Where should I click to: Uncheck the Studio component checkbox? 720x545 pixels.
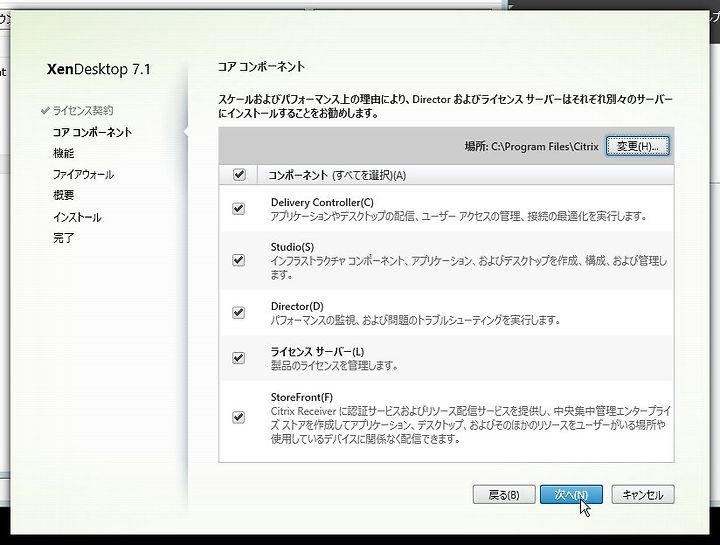[238, 260]
